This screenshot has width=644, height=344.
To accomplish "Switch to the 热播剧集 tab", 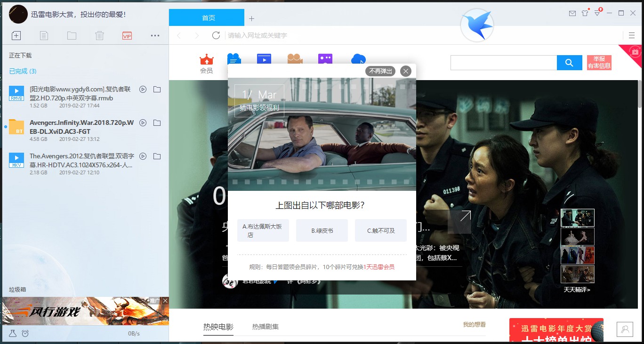I will (266, 327).
